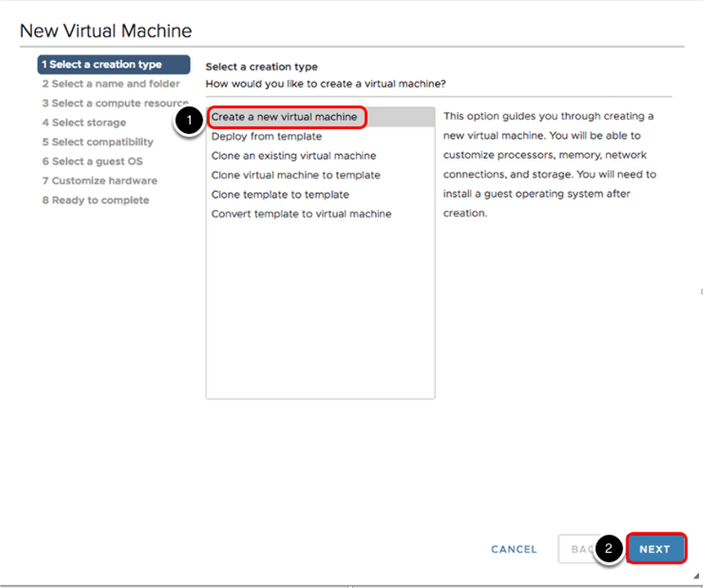Select 'Clone an existing virtual machine'

pos(294,156)
